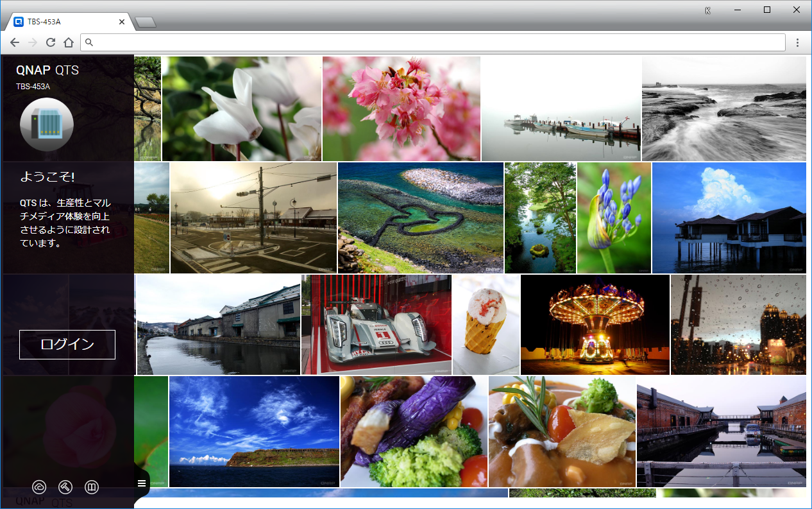
Task: Click the NAS device icon under TBS-453A
Action: [x=47, y=124]
